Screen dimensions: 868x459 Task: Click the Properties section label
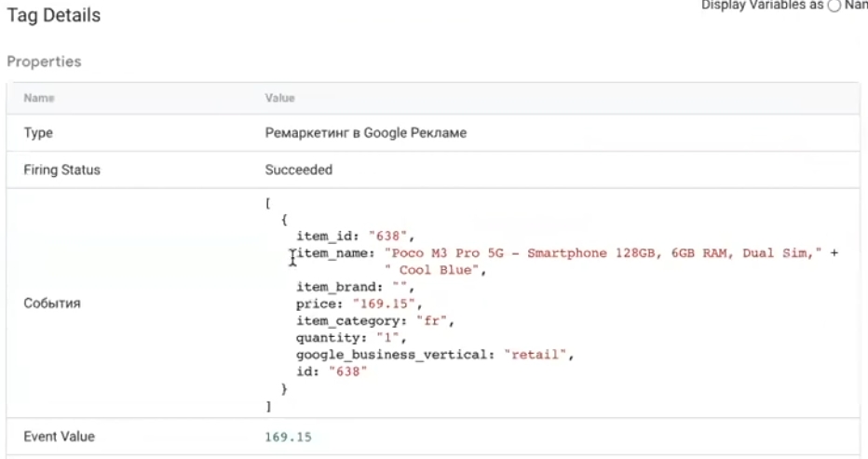44,61
